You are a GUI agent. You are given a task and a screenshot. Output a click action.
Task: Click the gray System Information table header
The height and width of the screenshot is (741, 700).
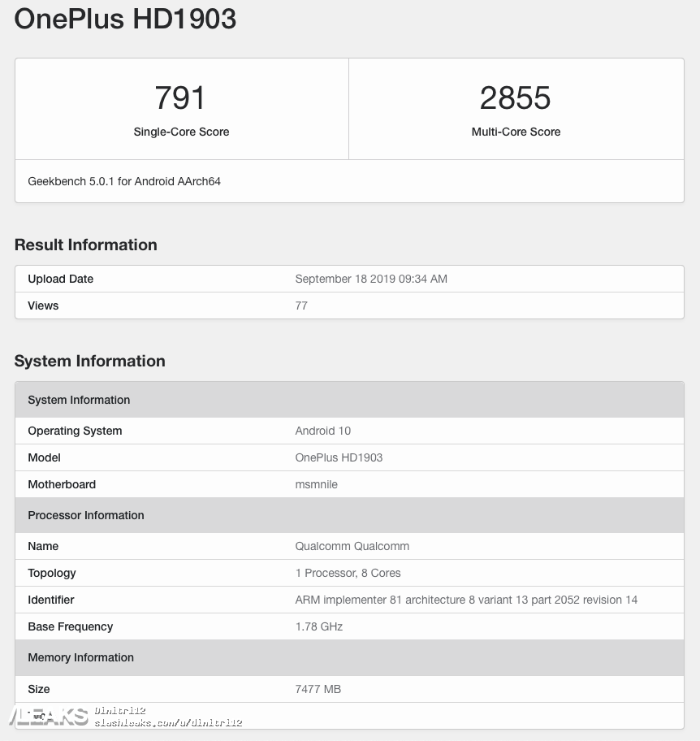click(x=349, y=400)
